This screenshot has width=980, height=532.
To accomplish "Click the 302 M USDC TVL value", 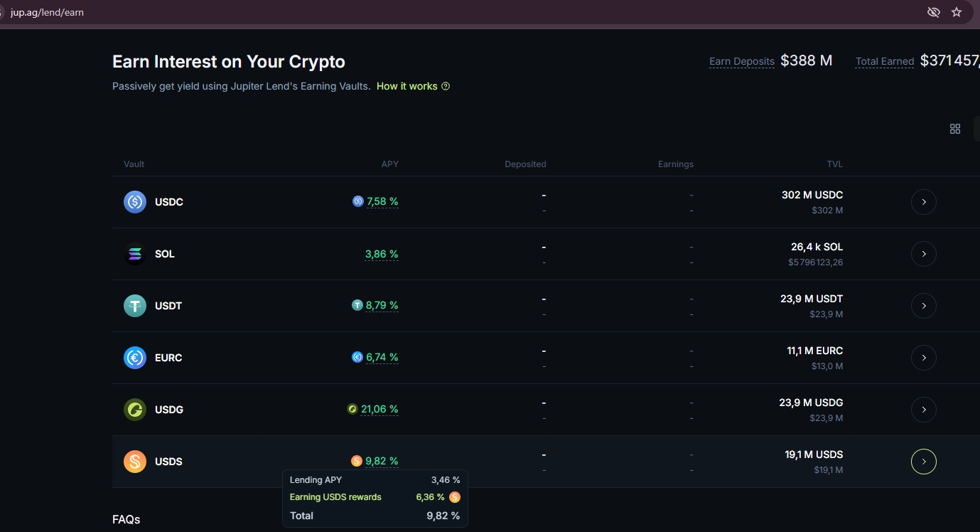I will coord(812,195).
